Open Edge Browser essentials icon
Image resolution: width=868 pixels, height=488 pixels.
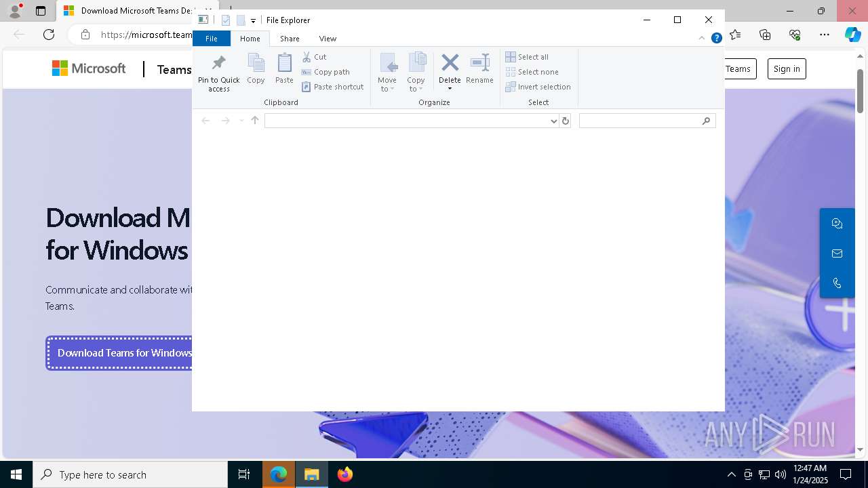[795, 35]
